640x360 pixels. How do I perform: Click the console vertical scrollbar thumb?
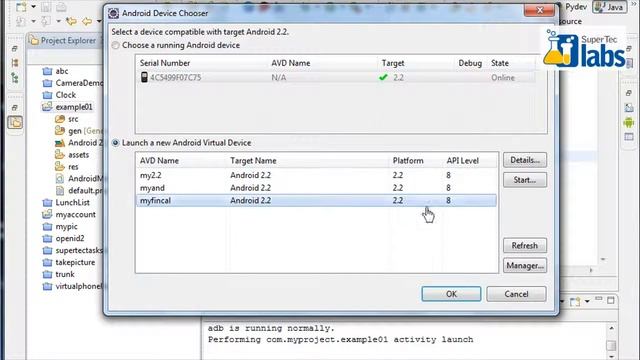tap(611, 345)
